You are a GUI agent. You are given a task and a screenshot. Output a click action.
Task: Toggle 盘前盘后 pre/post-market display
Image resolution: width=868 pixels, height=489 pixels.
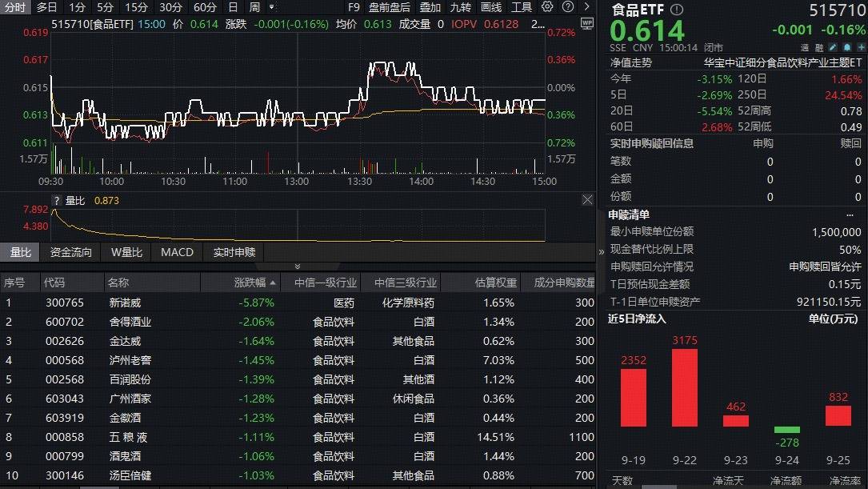(x=389, y=7)
